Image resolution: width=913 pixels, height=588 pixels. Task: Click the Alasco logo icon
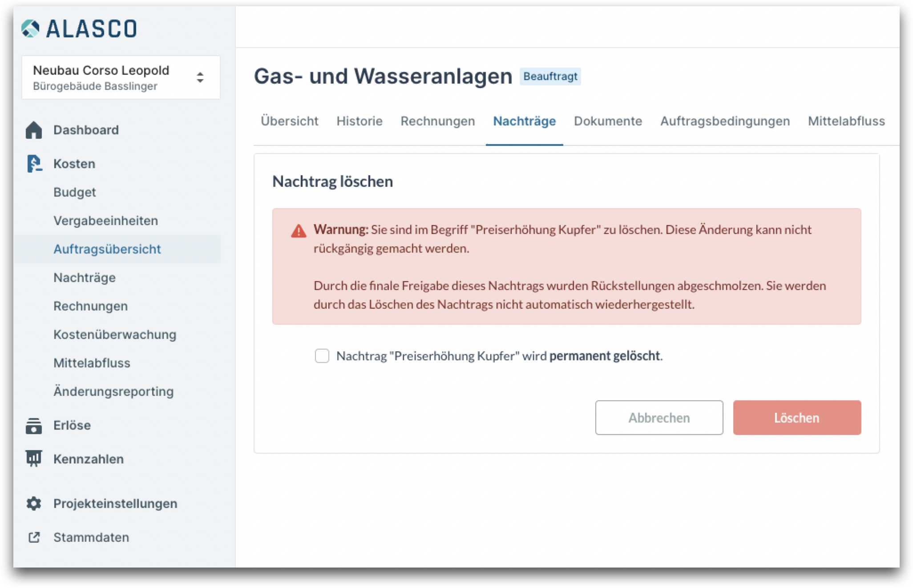pyautogui.click(x=30, y=28)
